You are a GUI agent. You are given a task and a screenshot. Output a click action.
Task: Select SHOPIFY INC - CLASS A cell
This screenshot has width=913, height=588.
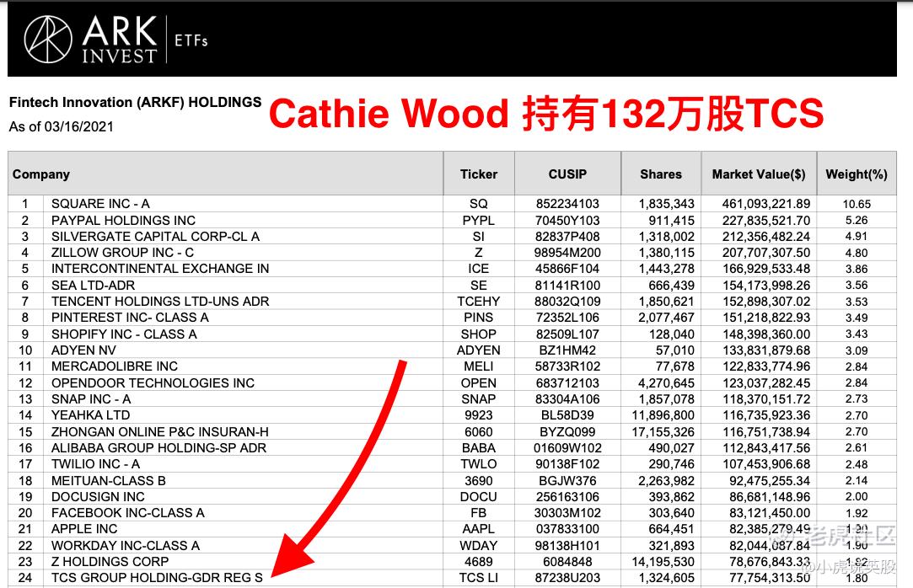(243, 334)
